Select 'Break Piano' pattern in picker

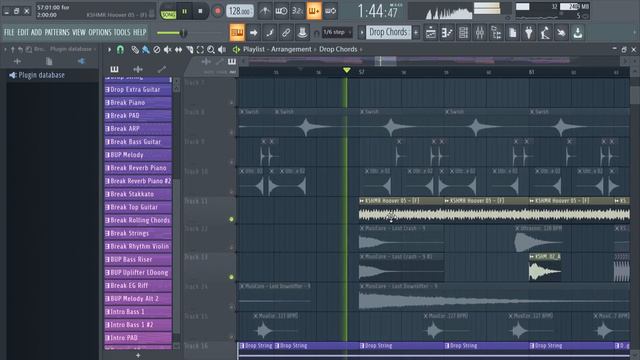(x=138, y=103)
